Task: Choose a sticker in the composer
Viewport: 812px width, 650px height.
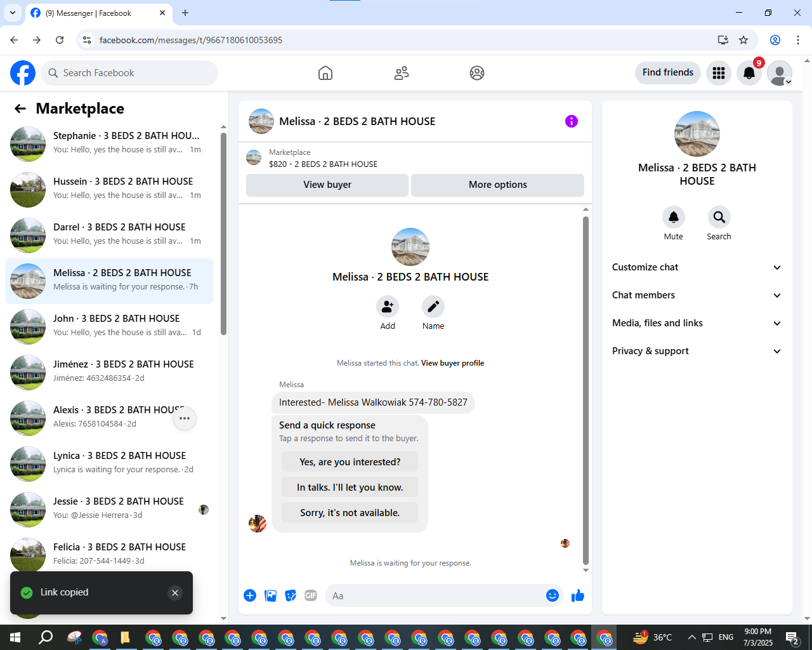Action: tap(291, 595)
